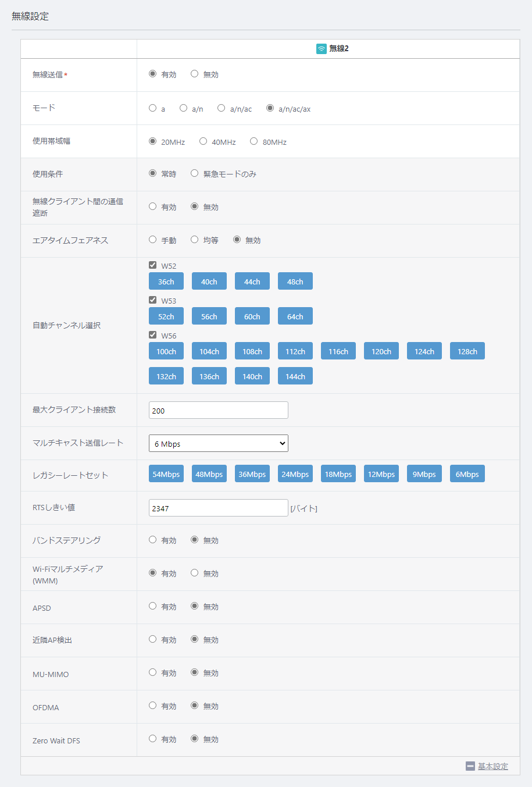Screen dimensions: 532x787
Task: Toggle the 6Mbps legacy rate button
Action: (x=467, y=474)
